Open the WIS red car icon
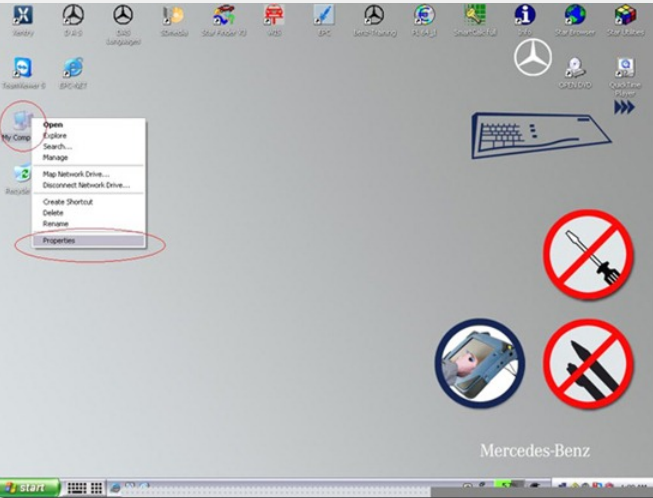The width and height of the screenshot is (653, 498). [274, 15]
